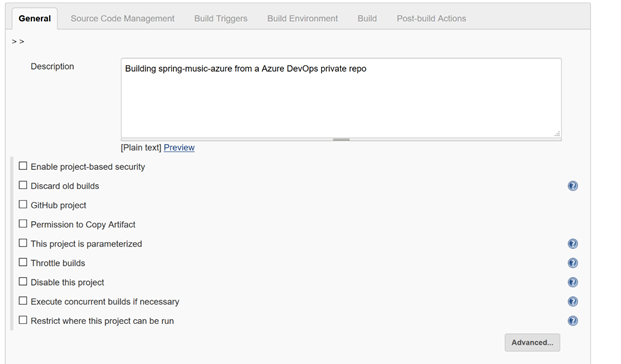This screenshot has height=364, width=621.
Task: Open the Build Triggers tab
Action: click(x=221, y=19)
